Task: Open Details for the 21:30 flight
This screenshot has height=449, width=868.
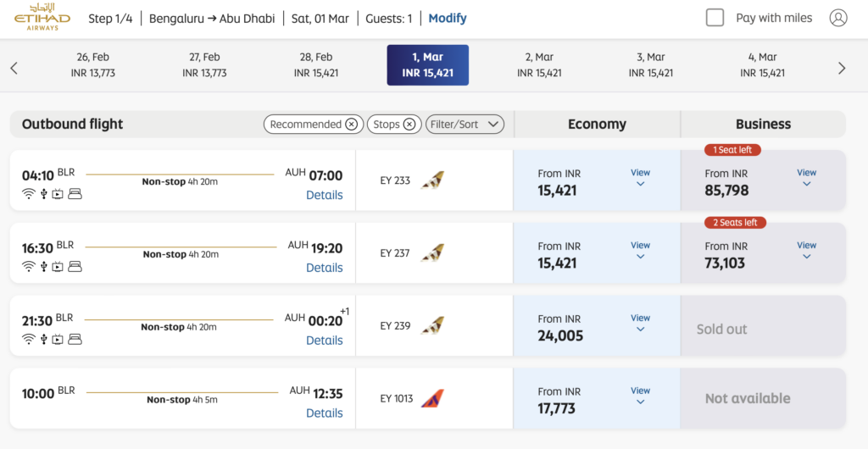Action: coord(325,341)
